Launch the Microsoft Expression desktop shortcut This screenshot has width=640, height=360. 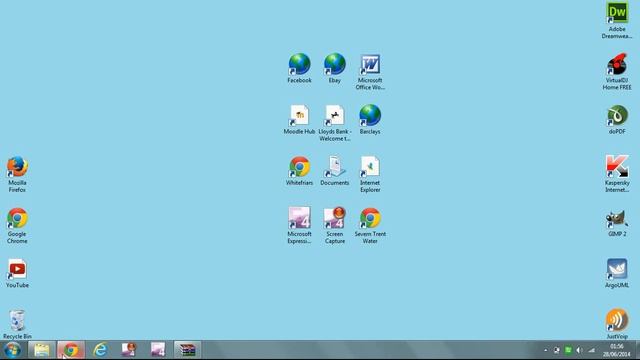299,225
